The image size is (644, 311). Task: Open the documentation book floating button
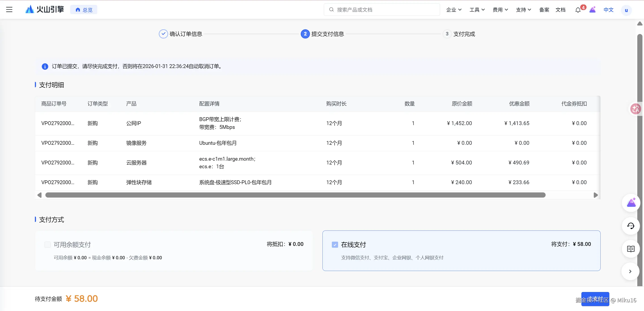click(x=631, y=249)
